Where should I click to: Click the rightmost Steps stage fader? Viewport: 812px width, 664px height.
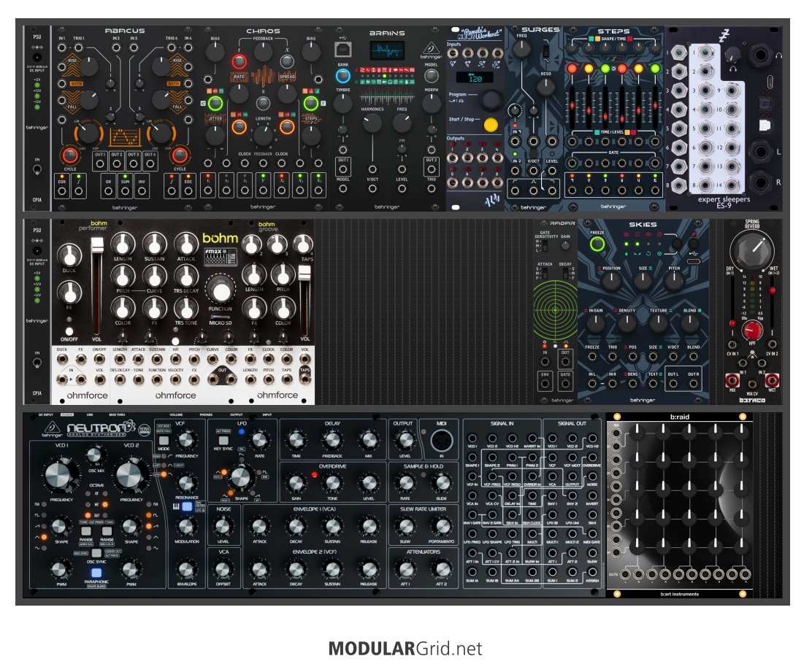coord(655,108)
